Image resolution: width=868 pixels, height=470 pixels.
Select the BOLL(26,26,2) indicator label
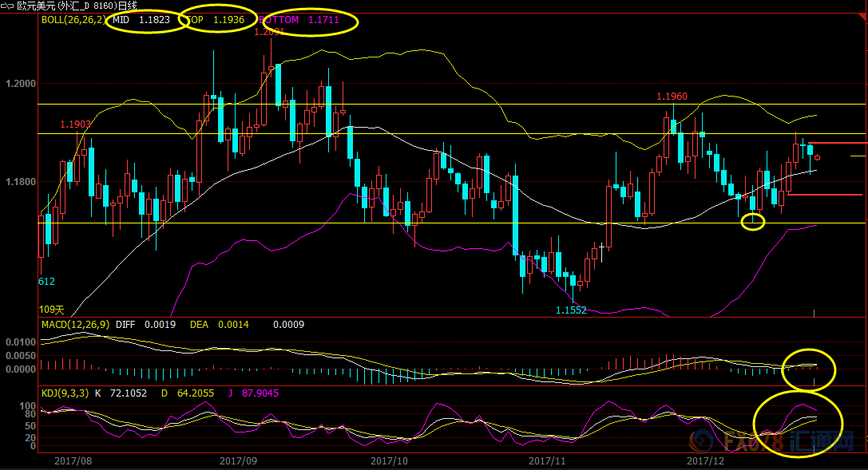(x=72, y=19)
